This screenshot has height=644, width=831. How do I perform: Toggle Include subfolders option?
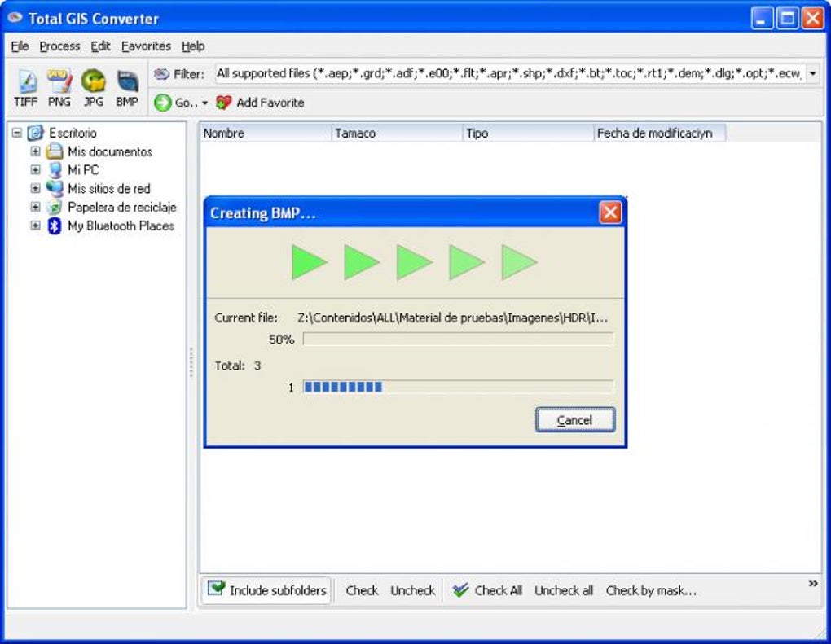(x=267, y=590)
